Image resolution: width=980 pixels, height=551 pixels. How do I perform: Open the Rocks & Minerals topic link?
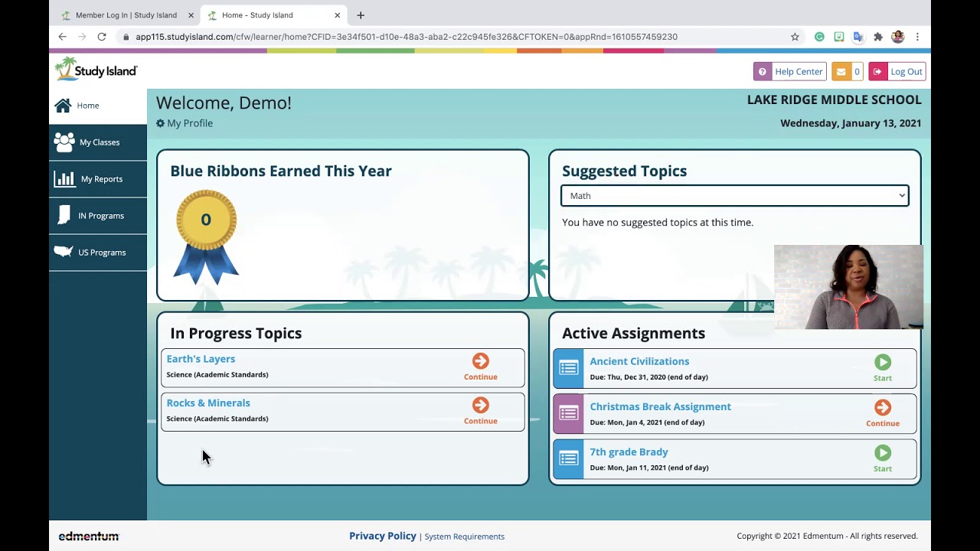coord(208,403)
